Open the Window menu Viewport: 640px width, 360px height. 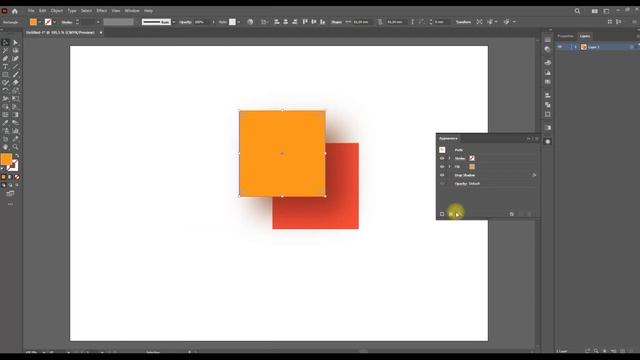[x=132, y=11]
